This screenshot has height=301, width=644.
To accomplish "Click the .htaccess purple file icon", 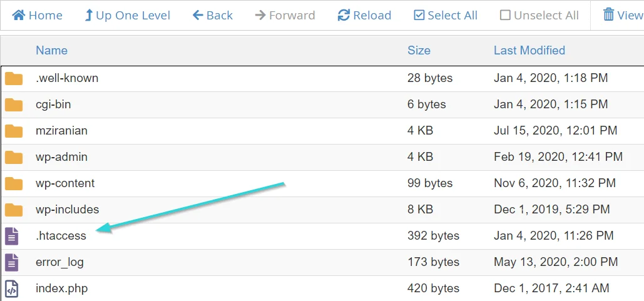I will point(11,236).
